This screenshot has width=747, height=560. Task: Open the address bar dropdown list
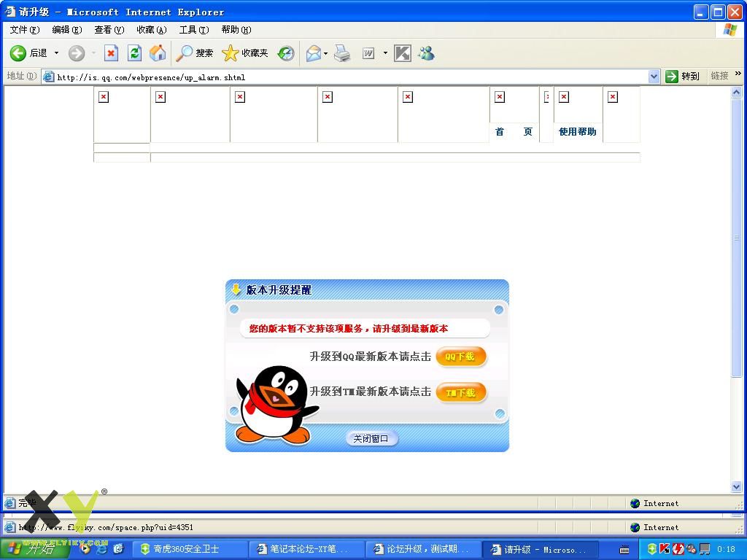point(654,76)
